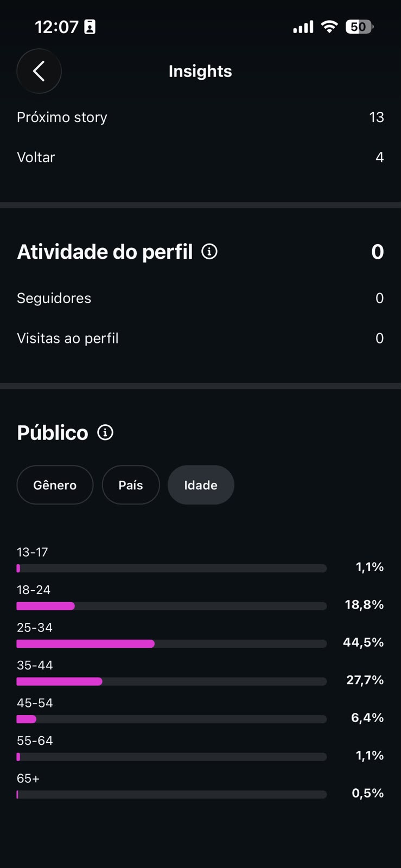Select the Voltar metric row
The height and width of the screenshot is (868, 401).
(200, 157)
